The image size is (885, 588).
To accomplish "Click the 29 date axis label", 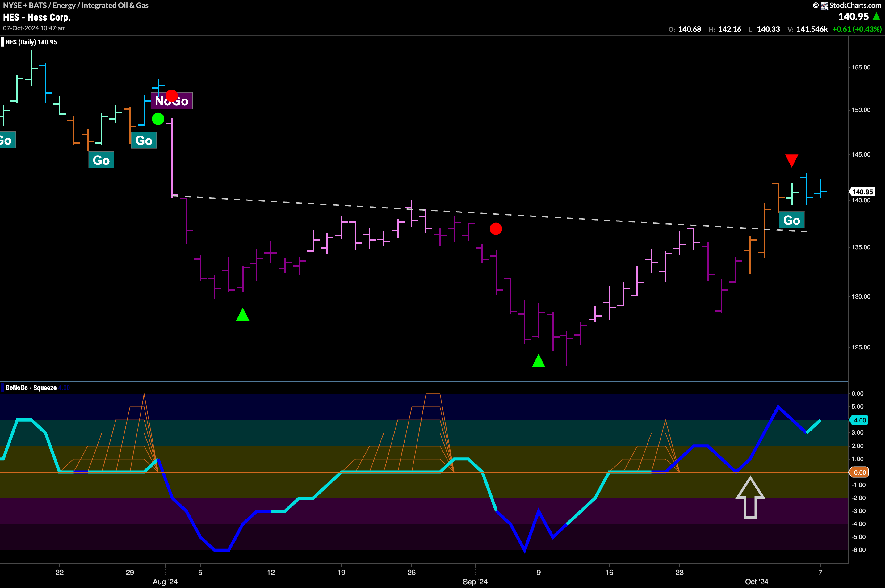I will pyautogui.click(x=130, y=573).
